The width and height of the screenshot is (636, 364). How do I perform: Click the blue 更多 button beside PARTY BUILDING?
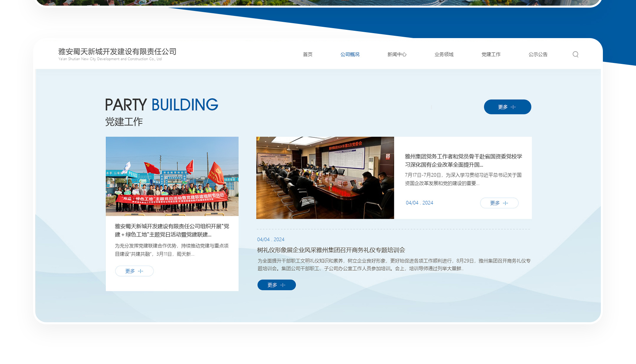(507, 107)
